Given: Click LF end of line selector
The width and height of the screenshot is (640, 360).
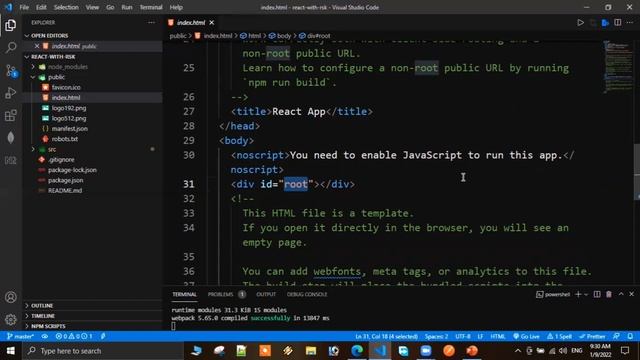Looking at the screenshot, I should click(480, 336).
